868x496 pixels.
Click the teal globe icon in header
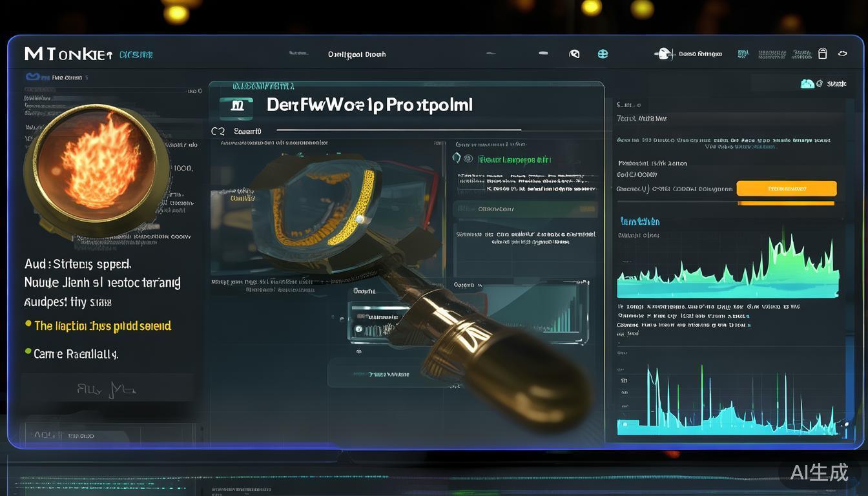click(603, 54)
